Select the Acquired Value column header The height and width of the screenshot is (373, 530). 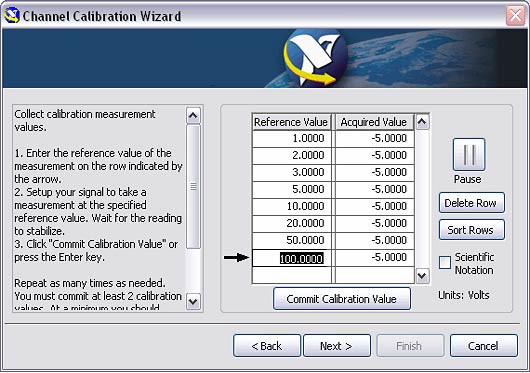[x=374, y=122]
